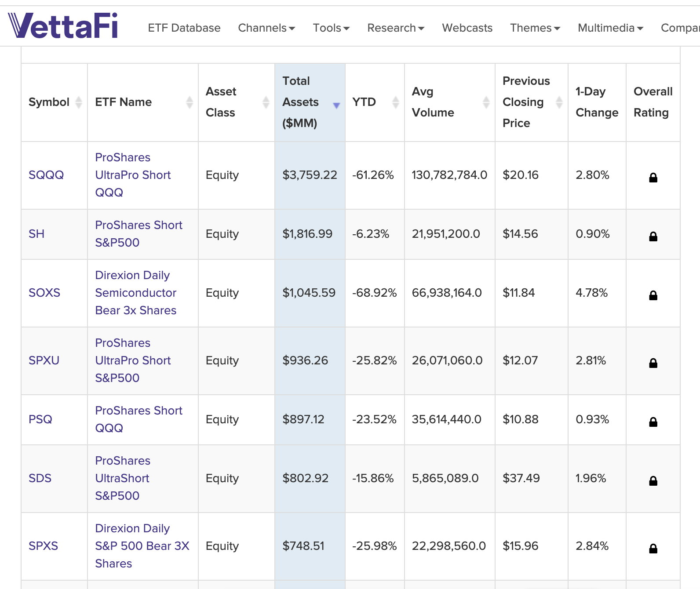Open the Channels dropdown menu
700x589 pixels.
coord(266,28)
